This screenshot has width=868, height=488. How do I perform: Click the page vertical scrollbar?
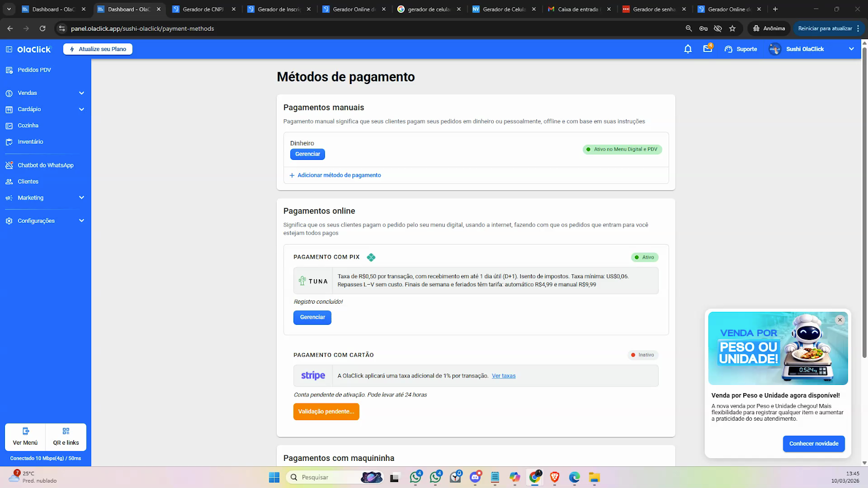864,217
